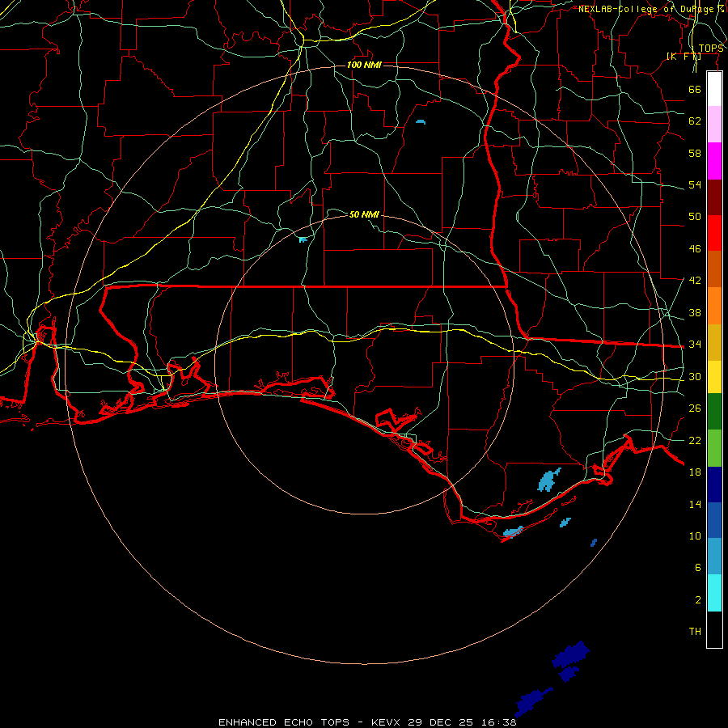Click the "K FT" units label
The image size is (728, 728).
coord(684,56)
